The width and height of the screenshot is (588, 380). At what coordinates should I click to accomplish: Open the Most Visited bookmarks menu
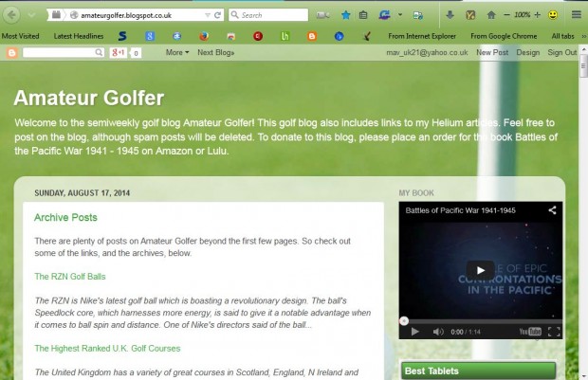[20, 36]
